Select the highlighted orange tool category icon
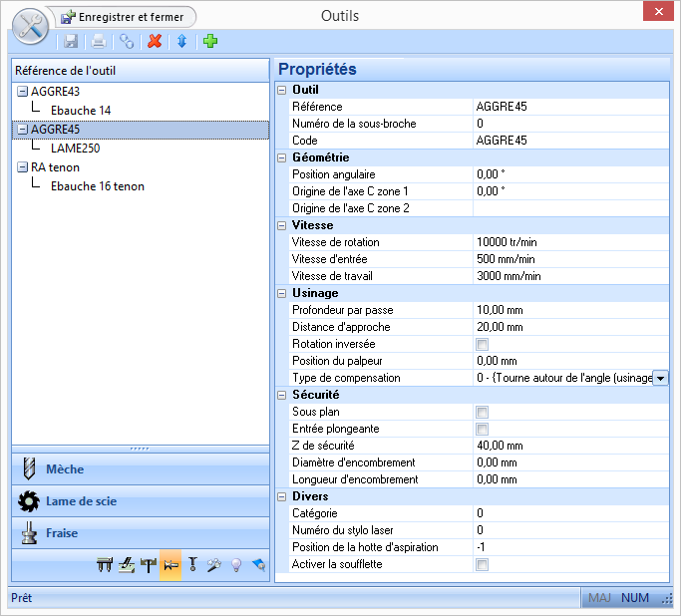 point(170,565)
